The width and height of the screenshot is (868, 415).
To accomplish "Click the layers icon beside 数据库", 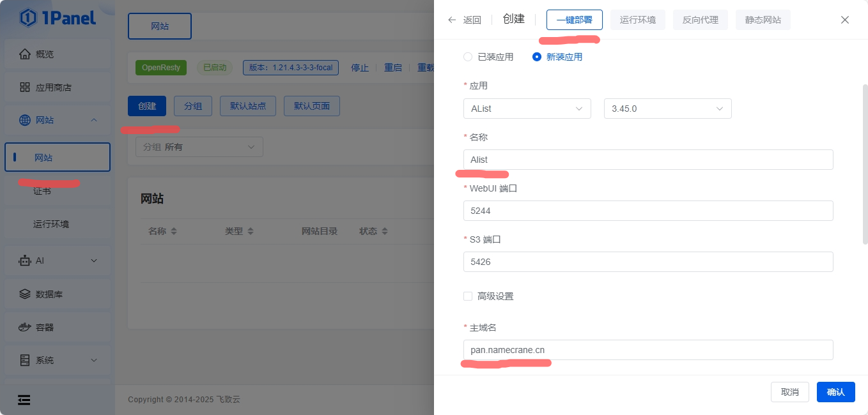I will [x=25, y=294].
